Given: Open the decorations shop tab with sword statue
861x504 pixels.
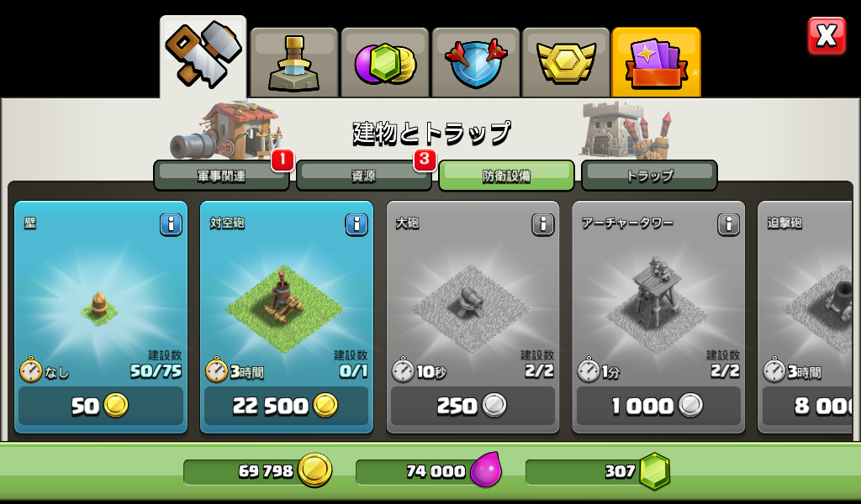Looking at the screenshot, I should coord(293,62).
